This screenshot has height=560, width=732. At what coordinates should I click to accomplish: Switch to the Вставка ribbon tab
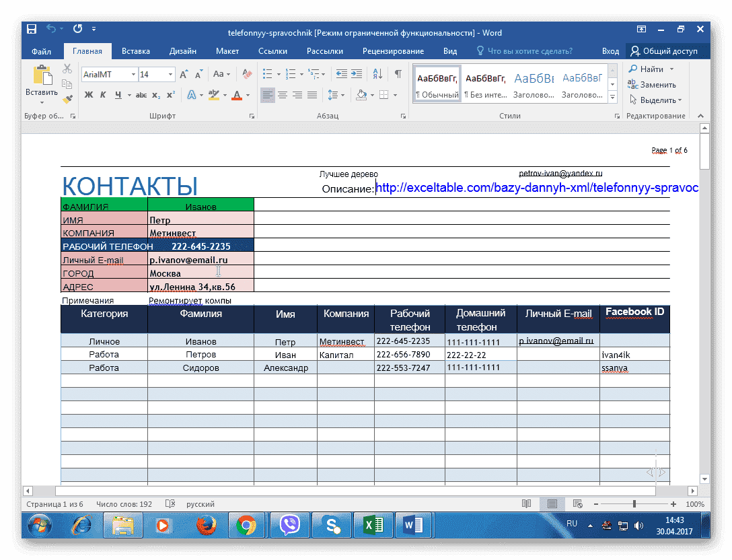pyautogui.click(x=135, y=51)
